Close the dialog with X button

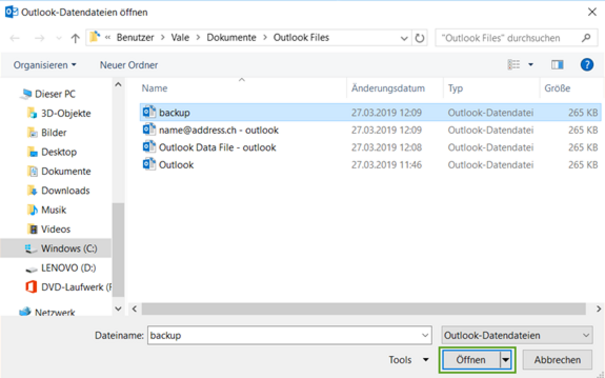point(592,12)
